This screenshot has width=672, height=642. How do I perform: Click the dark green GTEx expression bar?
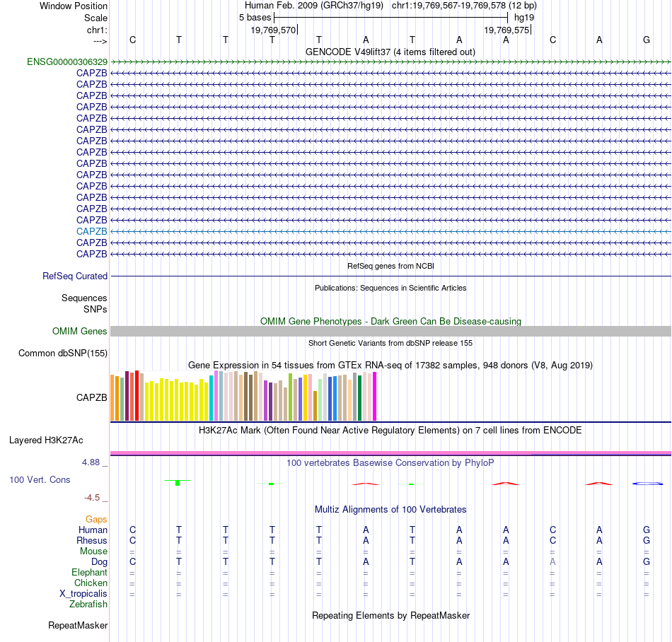359,398
